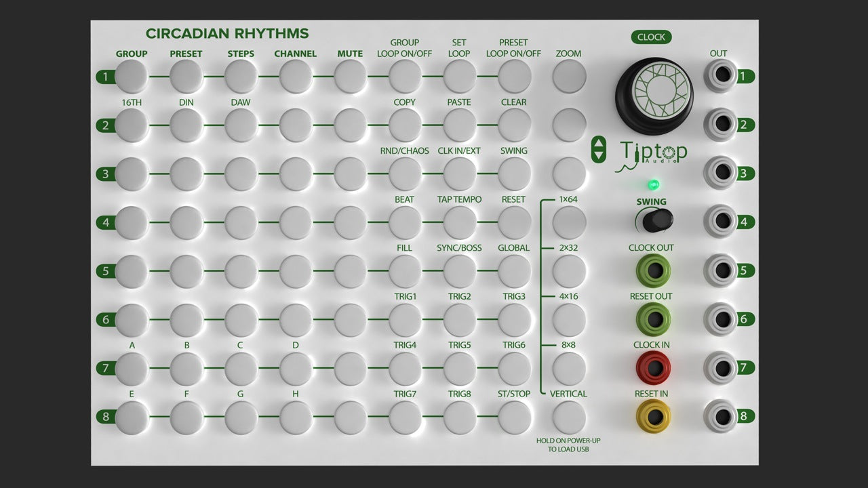Toggle CLK IN/EXT clock source
Viewport: 868px width, 488px height.
pyautogui.click(x=459, y=174)
